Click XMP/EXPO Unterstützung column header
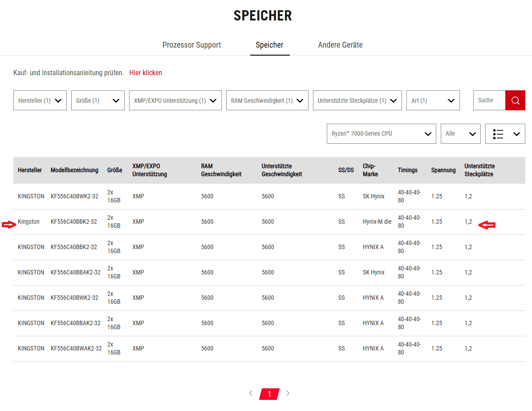The width and height of the screenshot is (532, 411). click(x=150, y=170)
